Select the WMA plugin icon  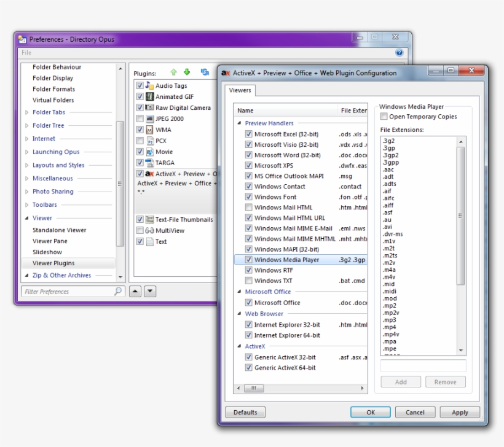pyautogui.click(x=149, y=130)
